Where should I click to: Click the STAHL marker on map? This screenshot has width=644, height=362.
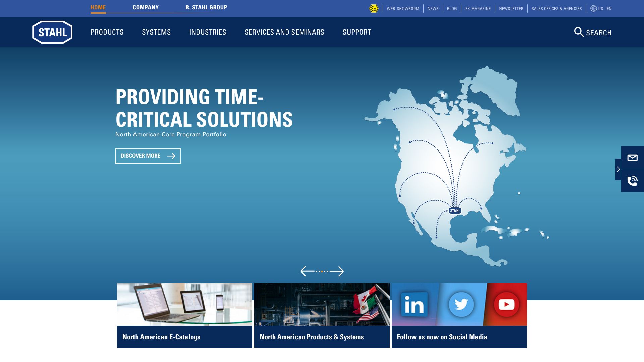(x=455, y=211)
